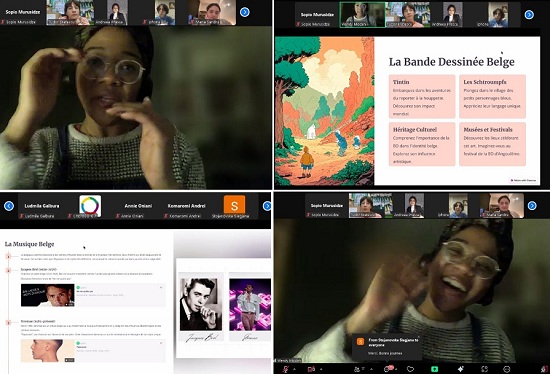This screenshot has width=550, height=374.
Task: Open the Reactions heart icon
Action: (x=410, y=369)
